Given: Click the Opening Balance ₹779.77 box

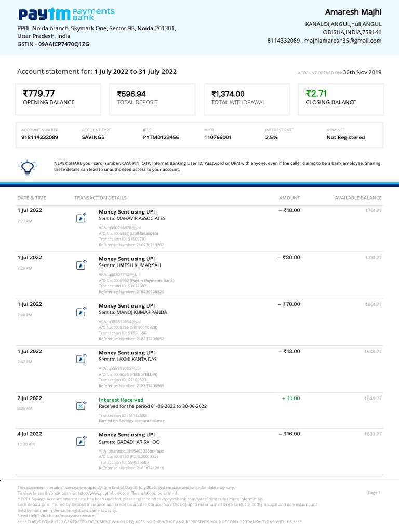Looking at the screenshot, I should point(59,98).
